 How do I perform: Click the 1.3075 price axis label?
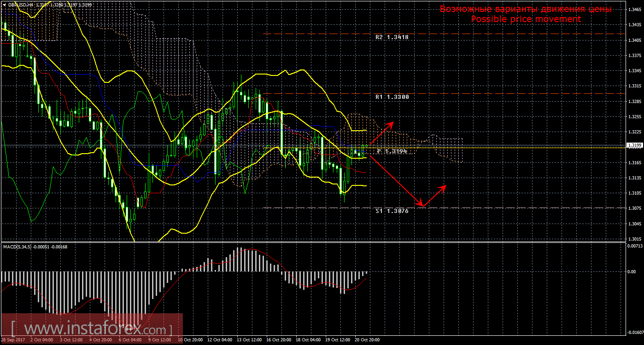[634, 208]
